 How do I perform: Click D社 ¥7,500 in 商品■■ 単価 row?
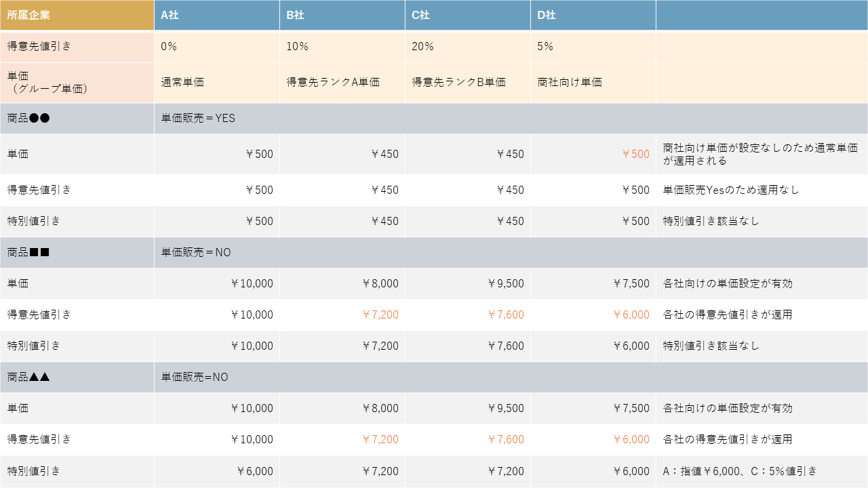tap(631, 283)
